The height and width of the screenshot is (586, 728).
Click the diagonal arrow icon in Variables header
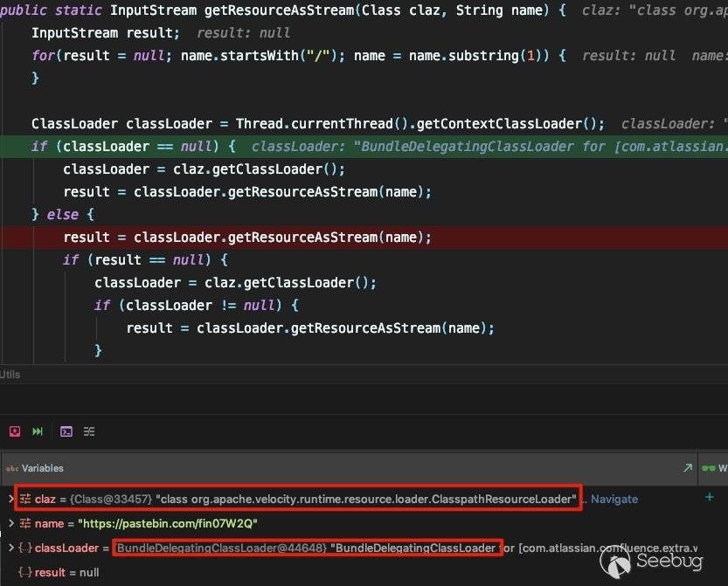coord(688,468)
